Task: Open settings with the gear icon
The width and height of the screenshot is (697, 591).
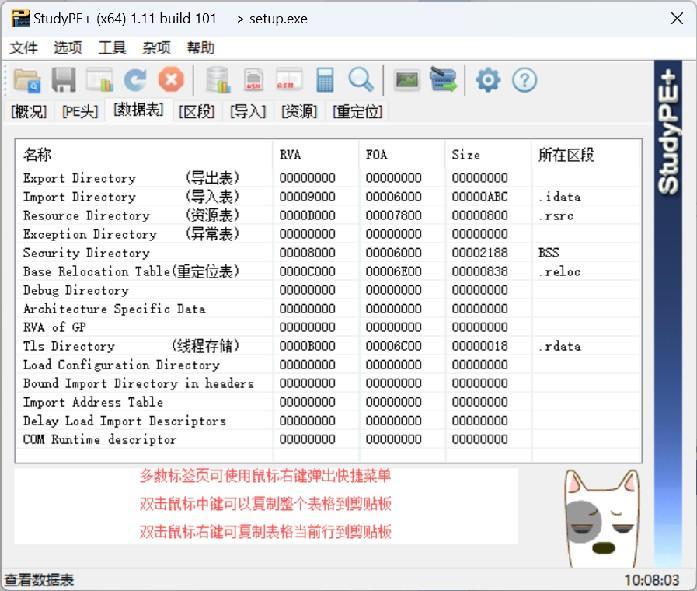Action: point(488,80)
